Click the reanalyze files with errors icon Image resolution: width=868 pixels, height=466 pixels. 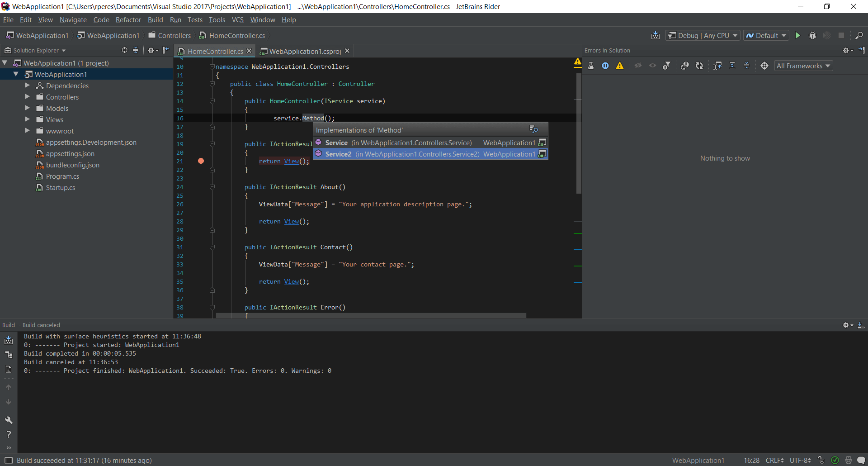tap(685, 66)
